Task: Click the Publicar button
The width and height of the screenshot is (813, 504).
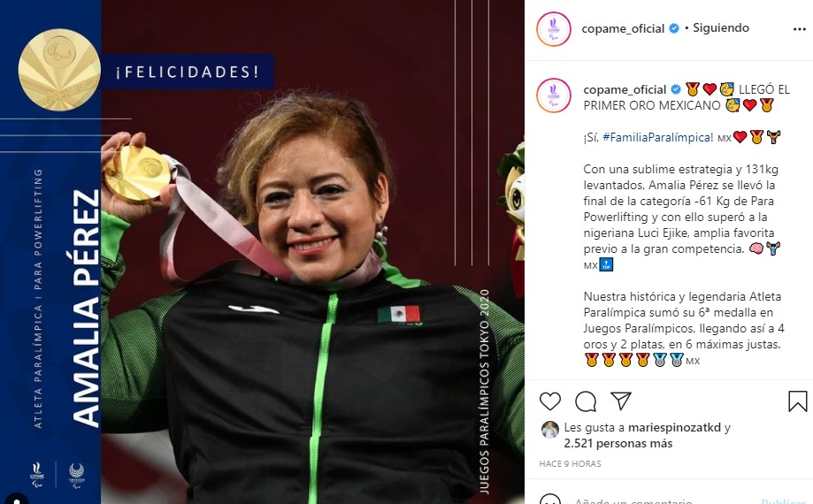Action: tap(784, 500)
